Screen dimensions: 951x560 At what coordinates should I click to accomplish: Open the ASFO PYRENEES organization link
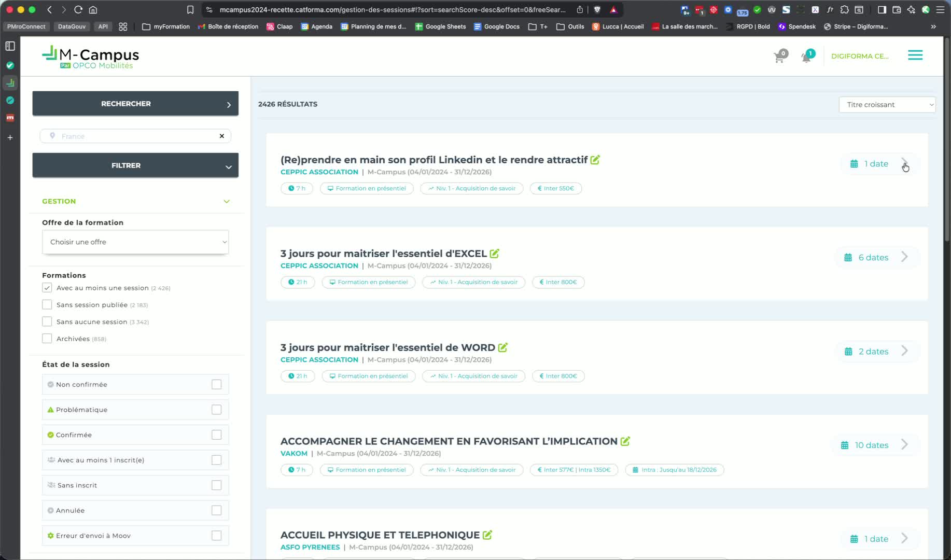310,548
